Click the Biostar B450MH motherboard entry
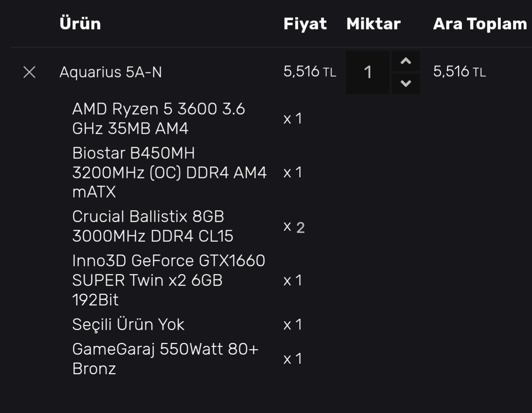The width and height of the screenshot is (532, 413). pyautogui.click(x=169, y=173)
